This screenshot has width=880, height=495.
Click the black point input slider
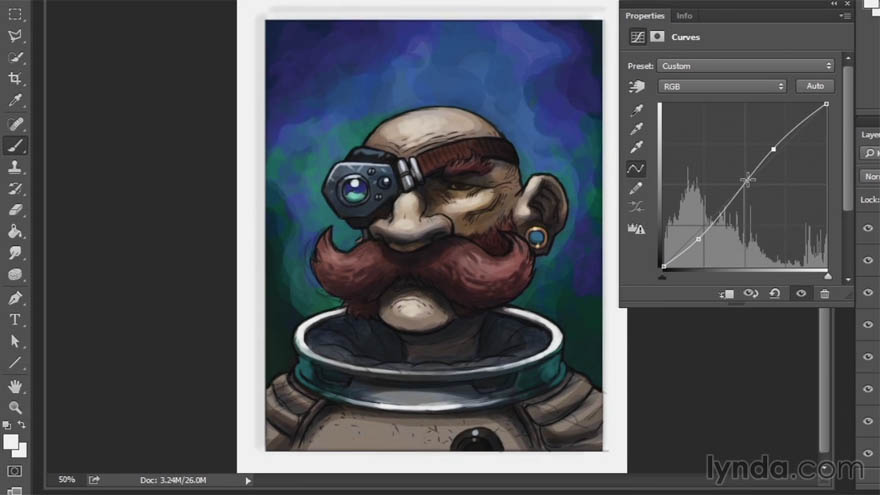pos(662,276)
